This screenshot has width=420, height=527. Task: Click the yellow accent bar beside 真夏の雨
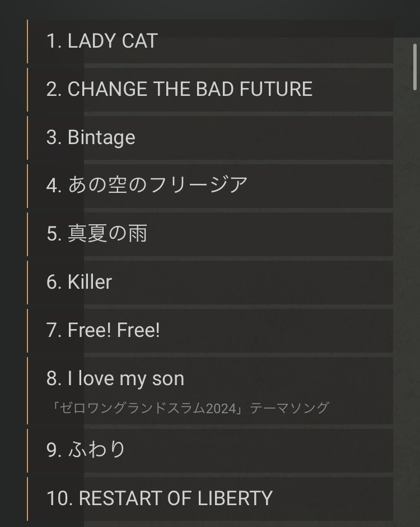point(27,234)
